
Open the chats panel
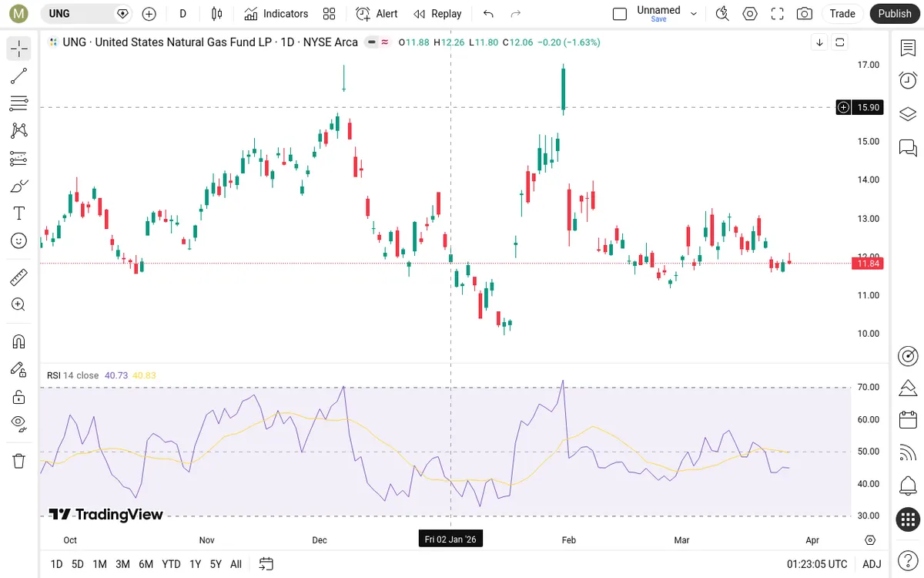tap(908, 147)
